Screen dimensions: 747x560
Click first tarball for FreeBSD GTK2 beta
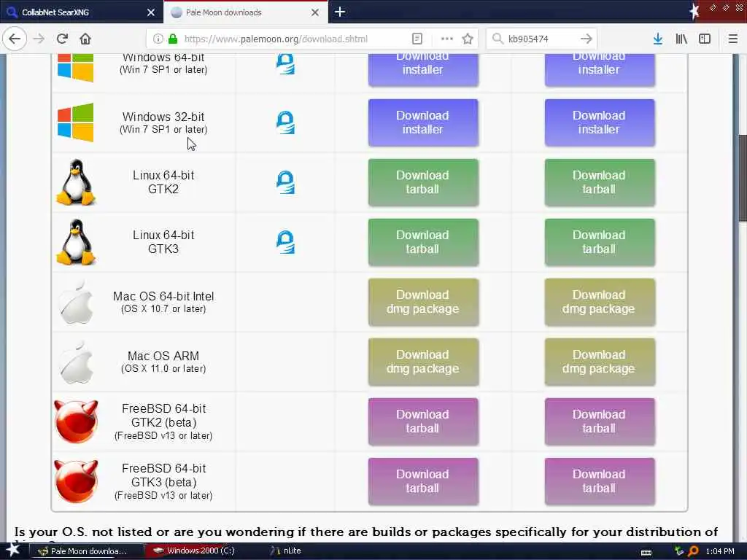tap(423, 421)
